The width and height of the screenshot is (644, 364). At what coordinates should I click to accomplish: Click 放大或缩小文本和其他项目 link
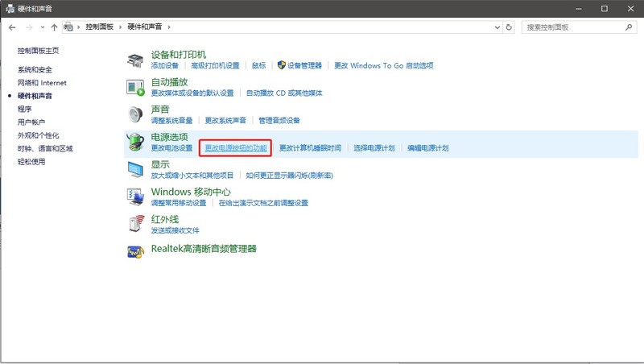192,176
